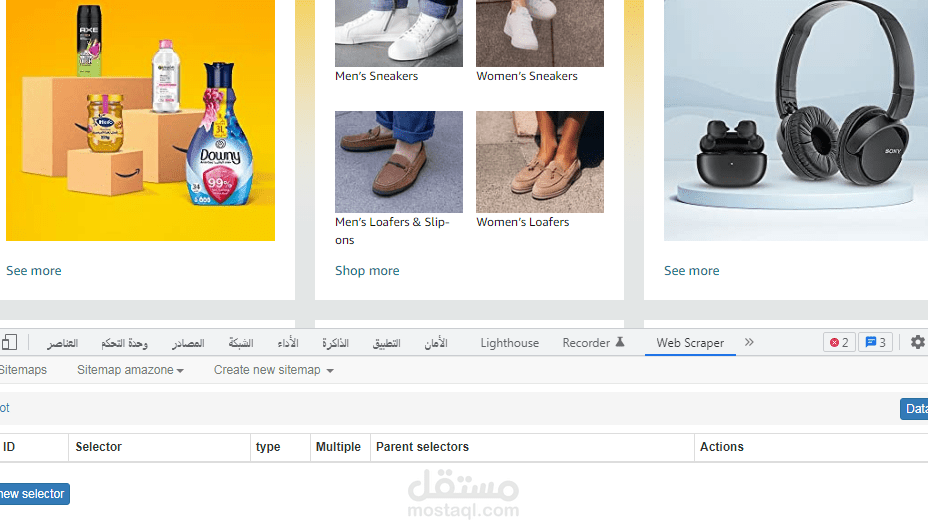Click See more under headphones card
The image size is (928, 531).
[691, 271]
